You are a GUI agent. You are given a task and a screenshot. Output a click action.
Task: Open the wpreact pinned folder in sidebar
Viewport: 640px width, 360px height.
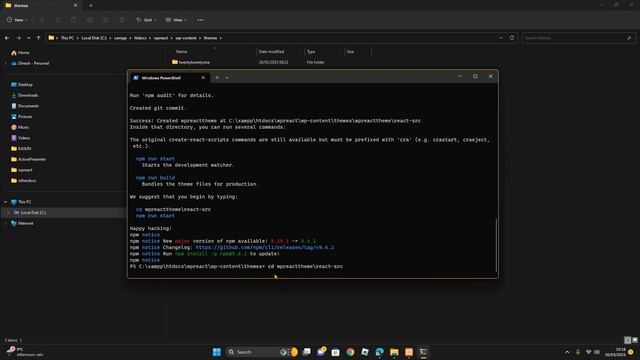click(x=22, y=170)
